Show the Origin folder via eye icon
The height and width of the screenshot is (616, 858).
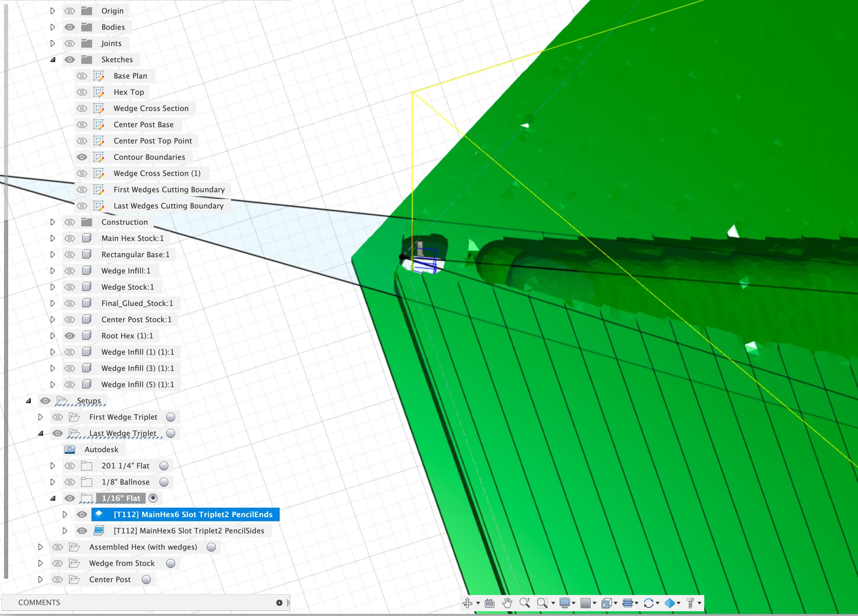(x=70, y=11)
